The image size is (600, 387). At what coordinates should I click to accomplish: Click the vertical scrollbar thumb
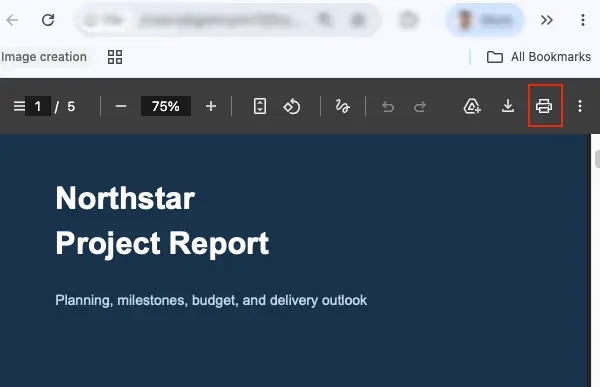pyautogui.click(x=597, y=159)
